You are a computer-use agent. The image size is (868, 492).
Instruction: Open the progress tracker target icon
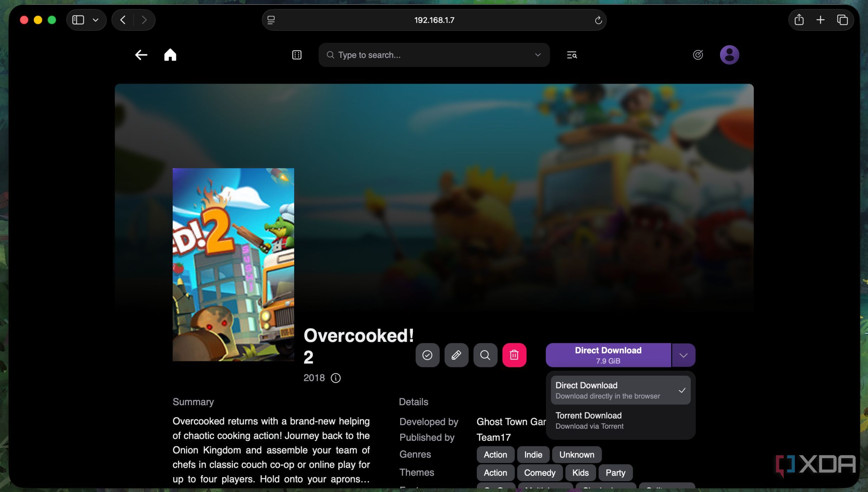pos(698,55)
